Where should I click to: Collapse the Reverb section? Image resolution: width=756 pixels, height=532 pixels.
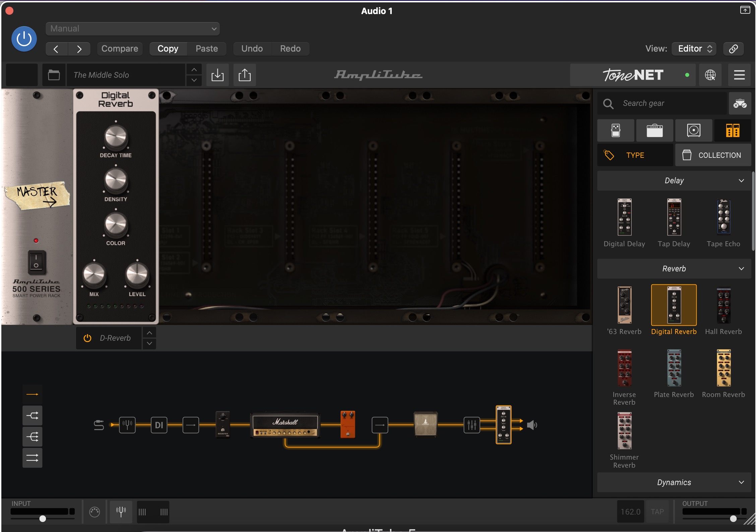(674, 269)
